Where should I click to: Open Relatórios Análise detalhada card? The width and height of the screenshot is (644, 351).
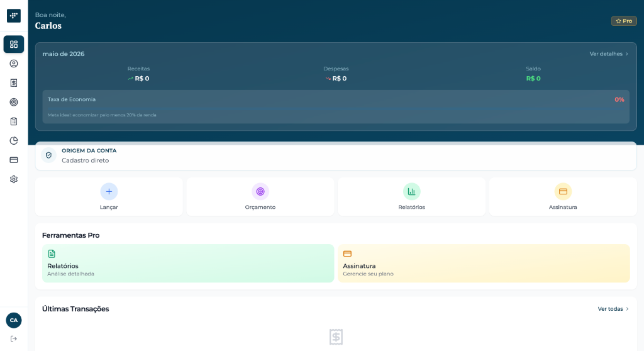coord(188,264)
